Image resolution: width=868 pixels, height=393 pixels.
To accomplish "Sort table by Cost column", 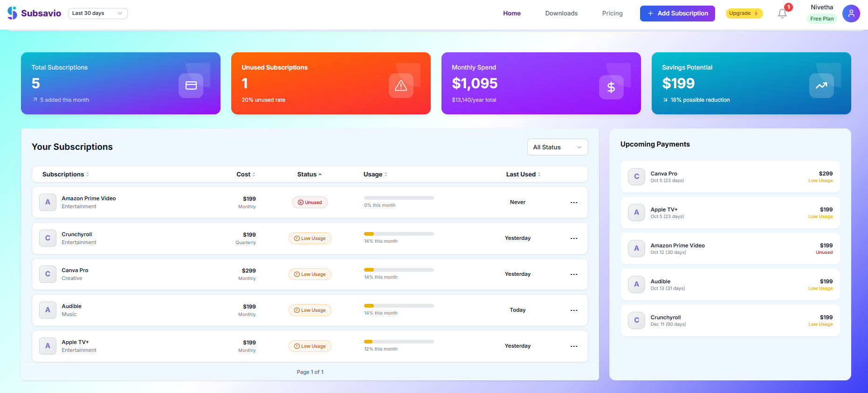I will 246,174.
